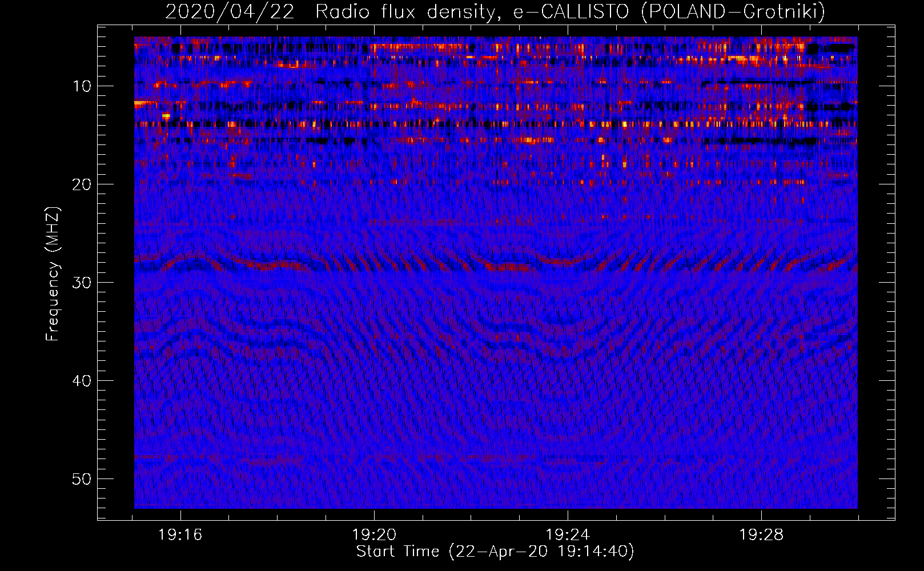The width and height of the screenshot is (924, 571).
Task: Click the 40 MHz frequency tick label
Action: pos(82,381)
